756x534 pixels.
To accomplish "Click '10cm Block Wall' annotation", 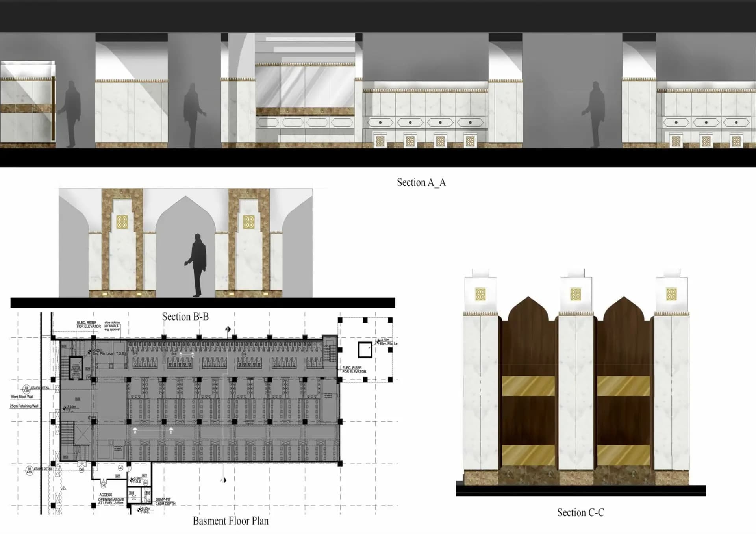I will click(x=22, y=397).
